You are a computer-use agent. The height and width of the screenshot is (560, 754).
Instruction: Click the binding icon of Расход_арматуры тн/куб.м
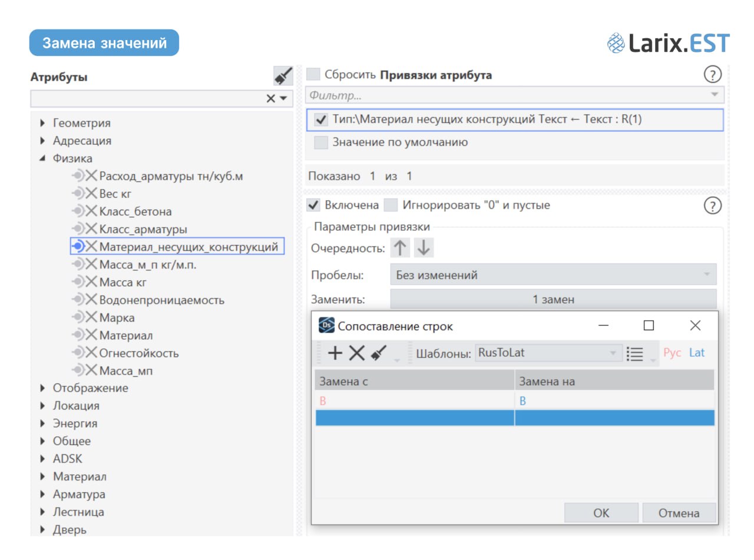78,176
